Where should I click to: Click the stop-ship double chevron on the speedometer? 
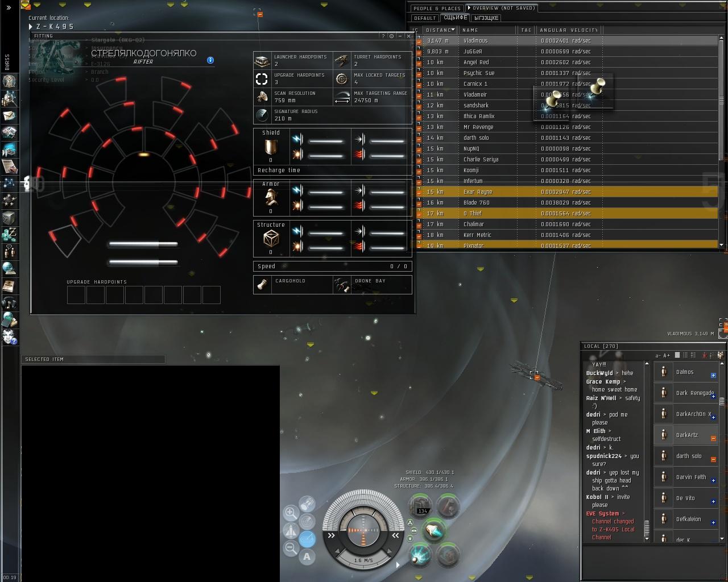point(395,535)
